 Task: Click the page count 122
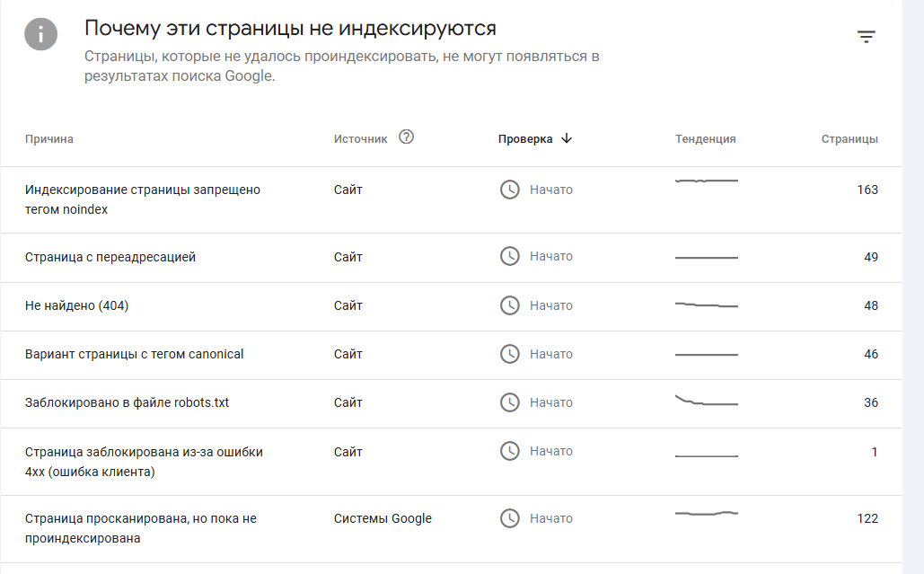[x=867, y=518]
